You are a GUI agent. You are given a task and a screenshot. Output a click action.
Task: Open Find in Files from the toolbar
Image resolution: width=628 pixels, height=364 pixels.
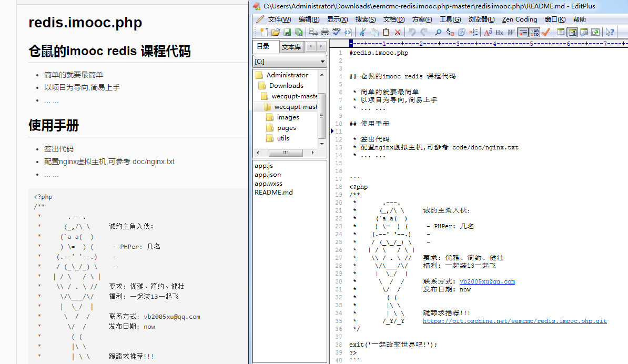461,32
